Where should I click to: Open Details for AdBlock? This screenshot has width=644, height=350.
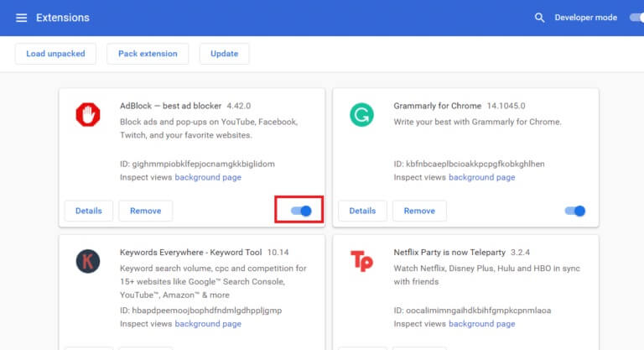[89, 211]
